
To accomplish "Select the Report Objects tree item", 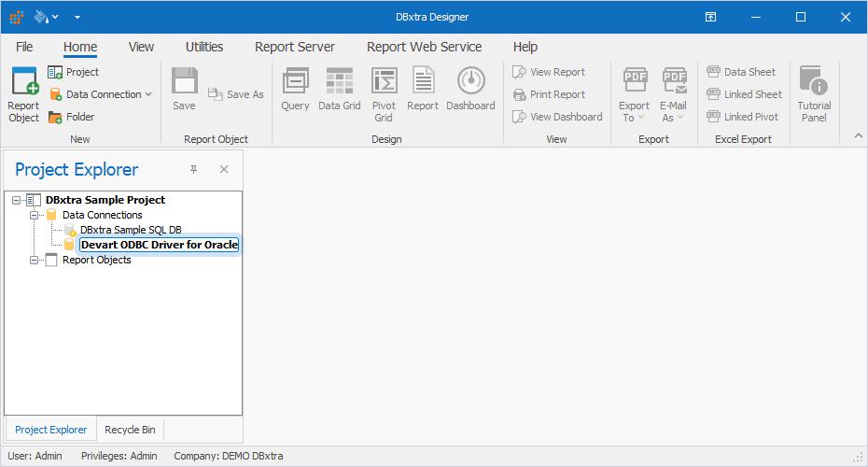I will point(97,260).
